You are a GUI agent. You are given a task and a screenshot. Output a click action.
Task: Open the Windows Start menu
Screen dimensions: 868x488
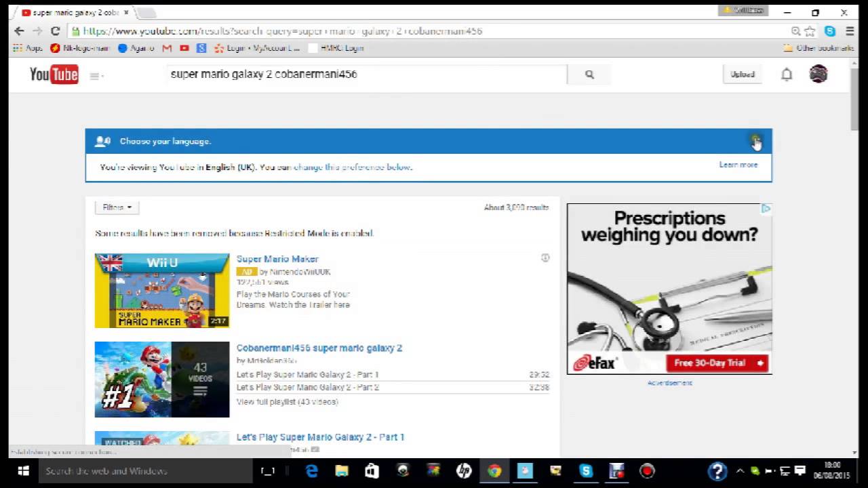click(22, 471)
